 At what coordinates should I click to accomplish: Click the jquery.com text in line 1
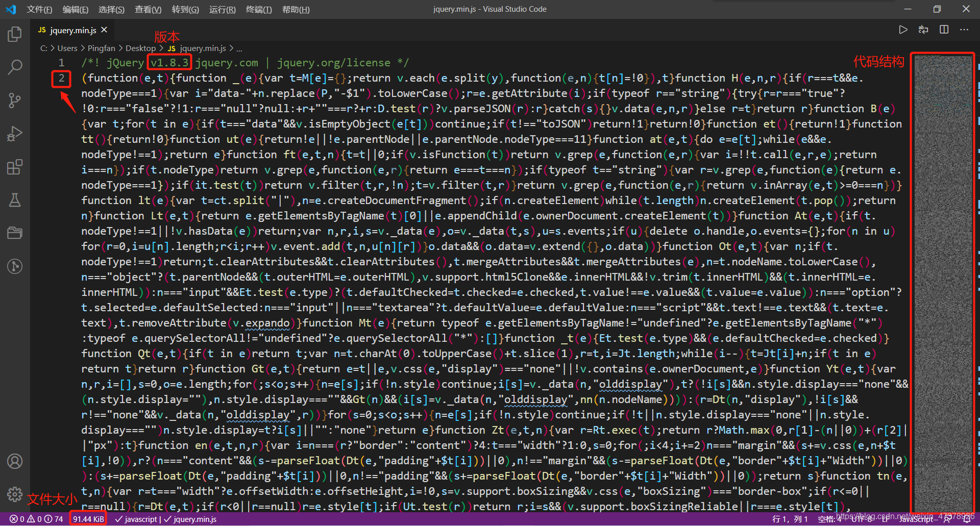[227, 62]
